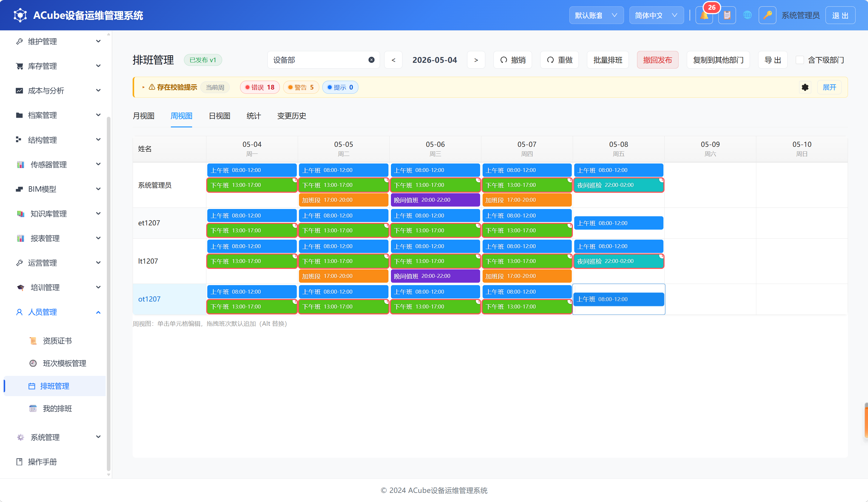The width and height of the screenshot is (868, 502).
Task: Toggle the 错误 18 filter chip
Action: tap(260, 87)
